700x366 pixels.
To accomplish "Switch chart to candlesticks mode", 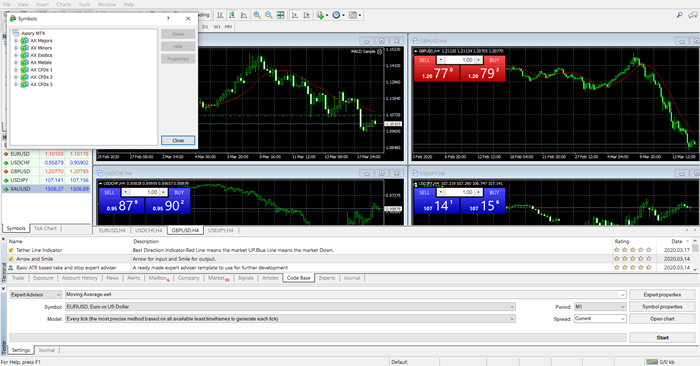I will point(232,15).
